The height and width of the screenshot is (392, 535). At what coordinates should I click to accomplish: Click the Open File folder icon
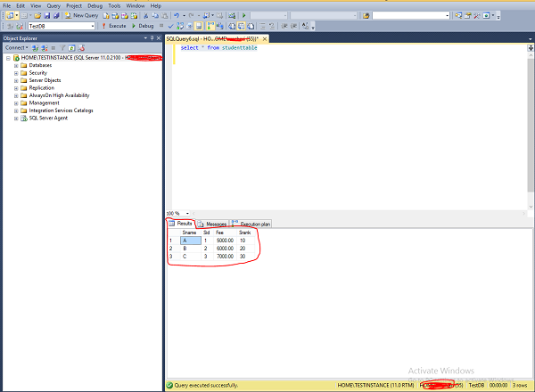37,15
